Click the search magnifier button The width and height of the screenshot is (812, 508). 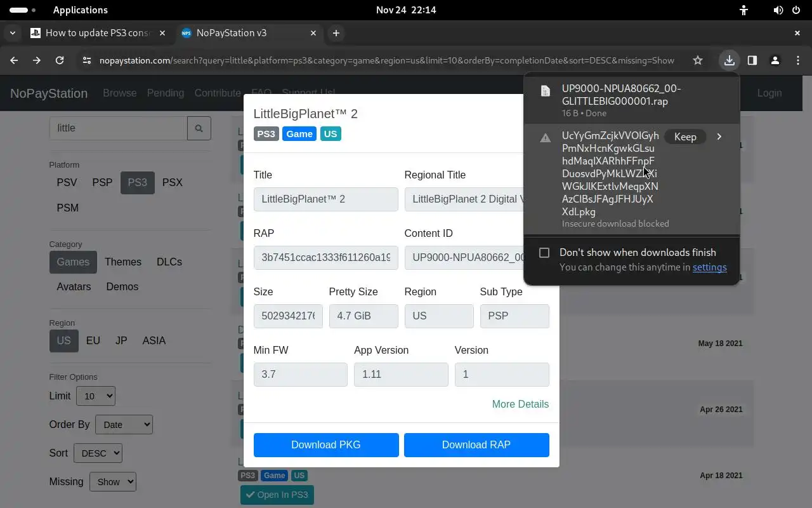(x=199, y=128)
